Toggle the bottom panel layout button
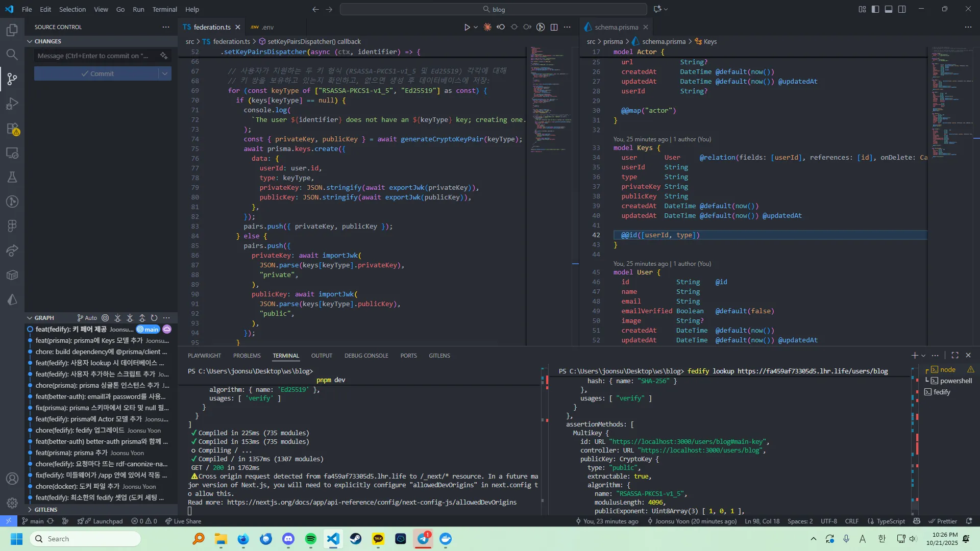 889,9
